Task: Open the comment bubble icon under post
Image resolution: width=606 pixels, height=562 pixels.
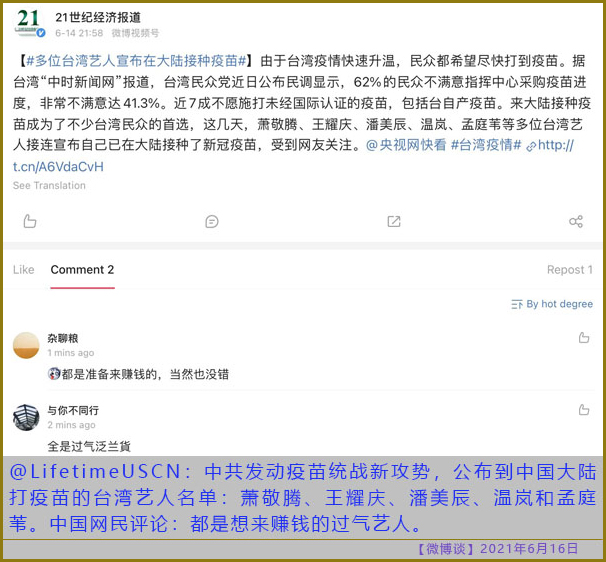Action: (x=212, y=221)
